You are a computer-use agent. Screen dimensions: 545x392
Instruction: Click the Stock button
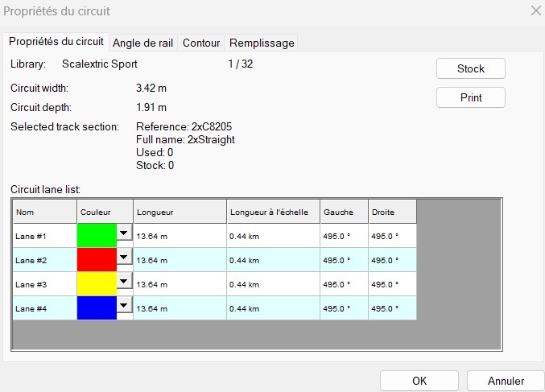470,68
